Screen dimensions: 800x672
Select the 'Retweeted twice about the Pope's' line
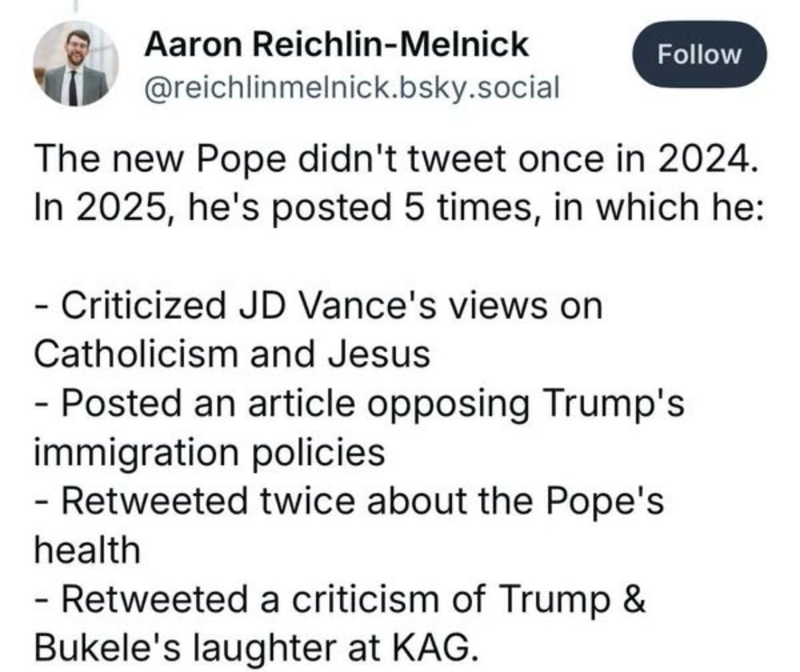click(x=350, y=501)
